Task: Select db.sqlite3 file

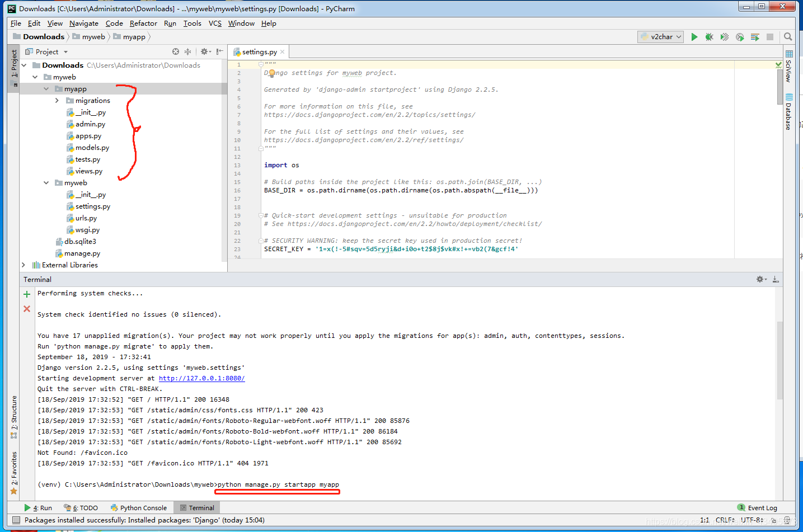Action: click(x=80, y=242)
